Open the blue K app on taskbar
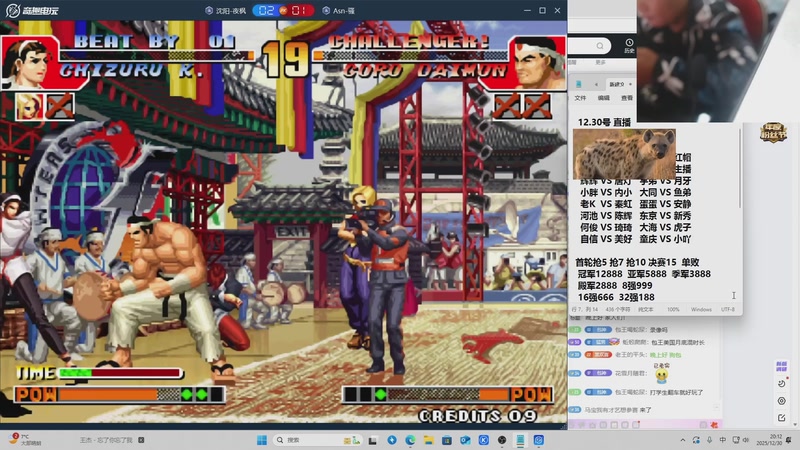Viewport: 800px width, 450px height. coord(483,440)
